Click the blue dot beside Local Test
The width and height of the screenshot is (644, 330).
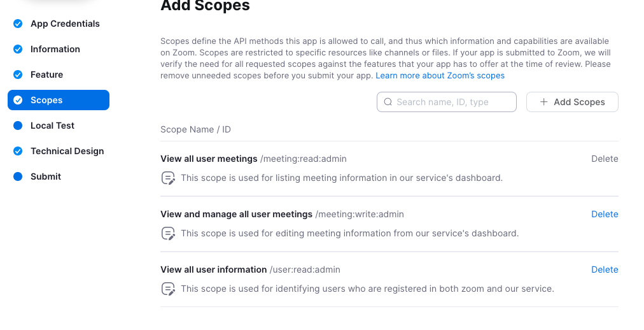pyautogui.click(x=18, y=126)
